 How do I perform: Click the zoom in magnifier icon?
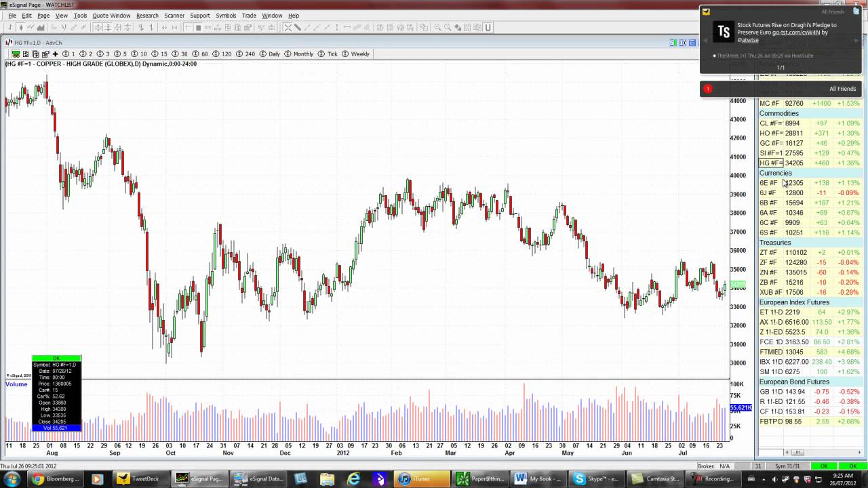(437, 28)
